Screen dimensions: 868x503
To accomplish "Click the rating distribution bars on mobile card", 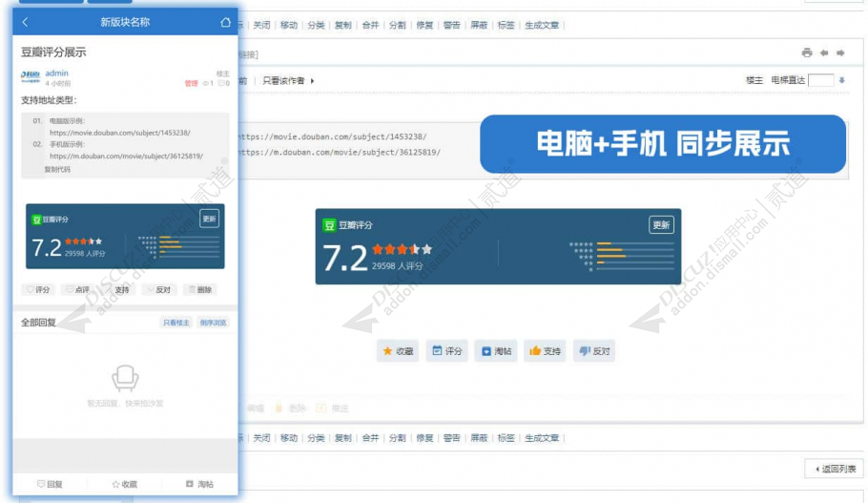I will coord(189,246).
